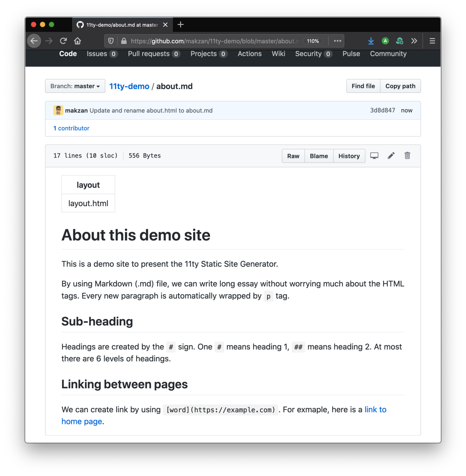This screenshot has height=476, width=466.
Task: Open the downloads arrow icon
Action: pyautogui.click(x=371, y=41)
